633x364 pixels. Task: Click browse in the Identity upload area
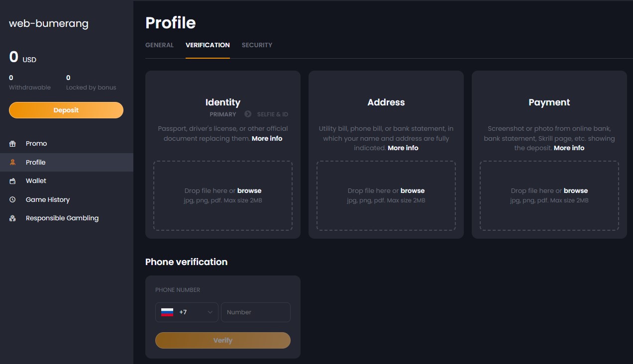click(249, 190)
